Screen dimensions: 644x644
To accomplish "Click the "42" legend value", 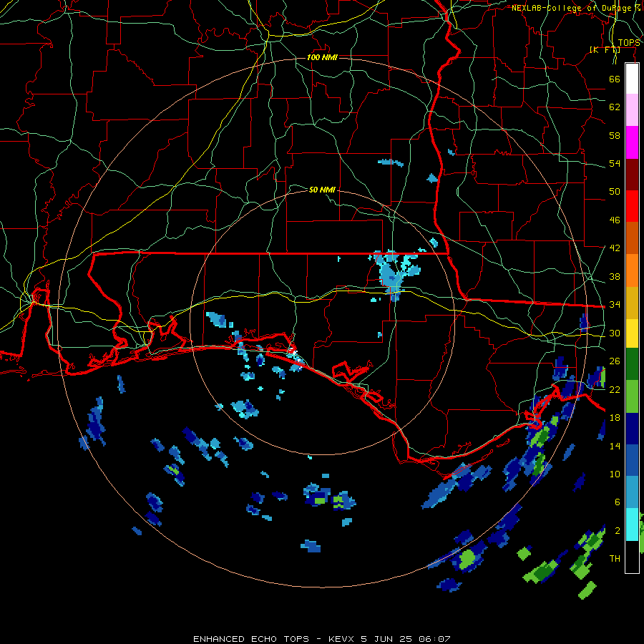I will (615, 248).
